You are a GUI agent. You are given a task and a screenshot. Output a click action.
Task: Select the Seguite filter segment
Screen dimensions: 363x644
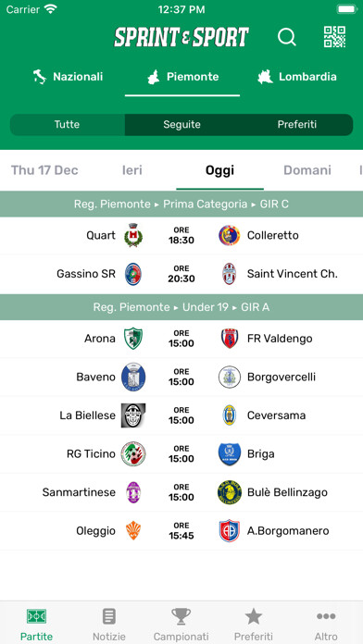click(181, 124)
